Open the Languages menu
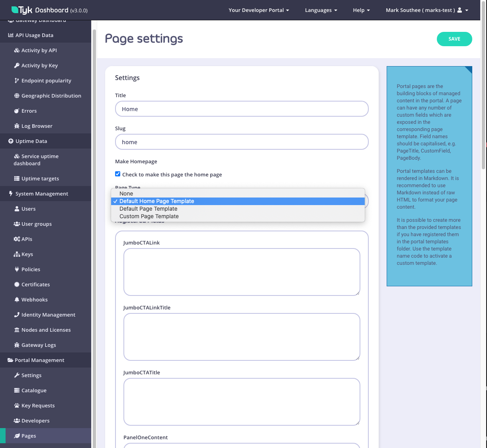The width and height of the screenshot is (487, 448). tap(321, 10)
